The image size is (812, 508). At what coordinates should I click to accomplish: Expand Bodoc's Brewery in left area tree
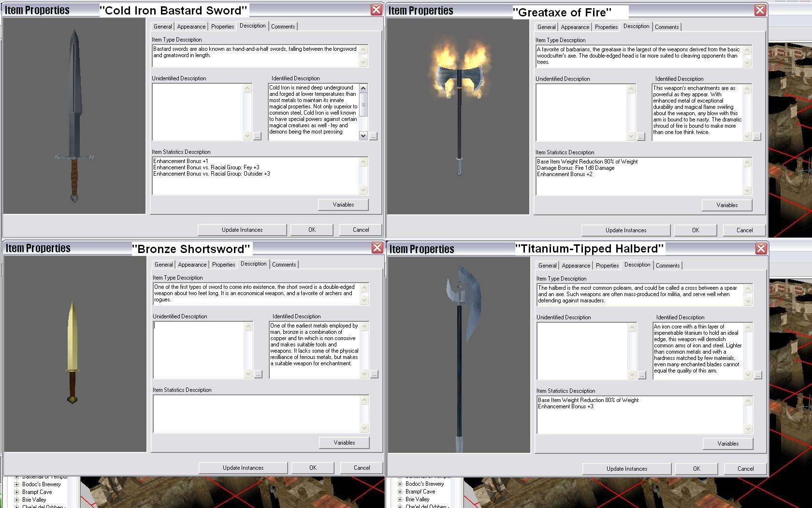click(x=16, y=484)
